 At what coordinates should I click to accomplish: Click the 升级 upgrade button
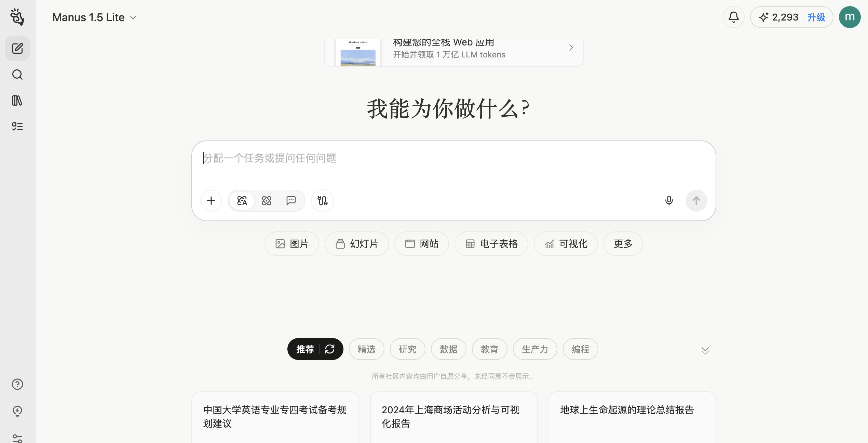point(816,17)
